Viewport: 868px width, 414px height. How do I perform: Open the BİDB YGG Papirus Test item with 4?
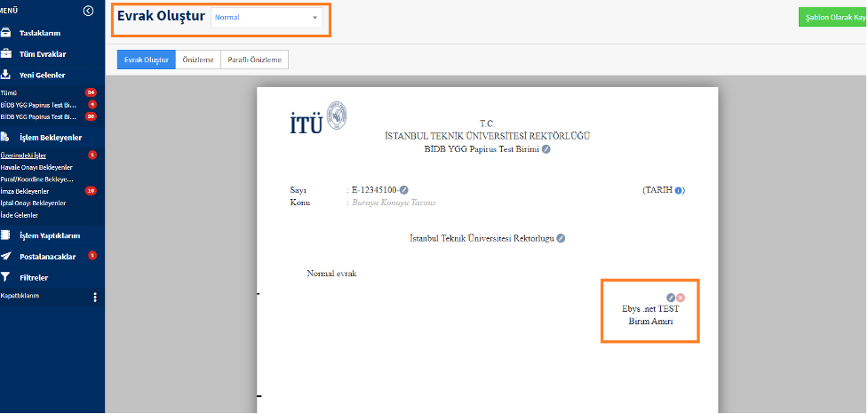pos(39,105)
